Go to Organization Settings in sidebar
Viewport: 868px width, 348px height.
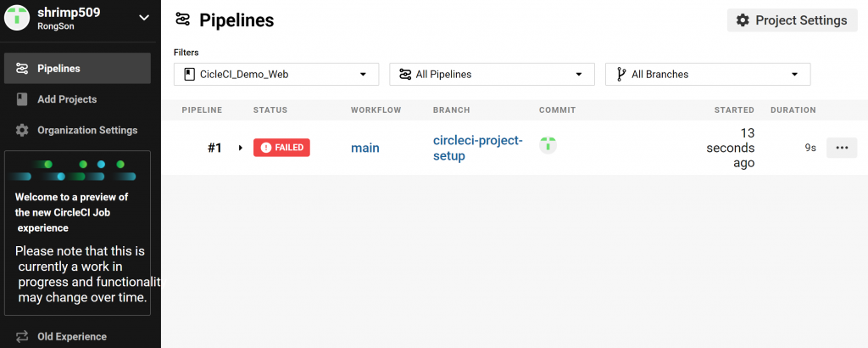(86, 131)
